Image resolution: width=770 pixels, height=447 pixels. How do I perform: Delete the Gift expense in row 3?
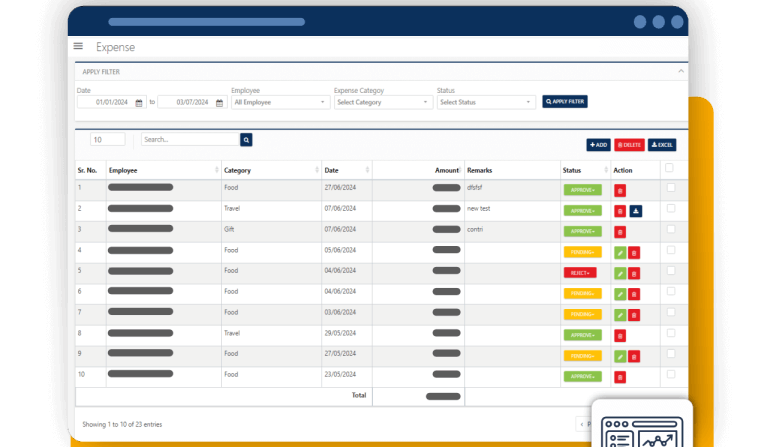coord(620,232)
